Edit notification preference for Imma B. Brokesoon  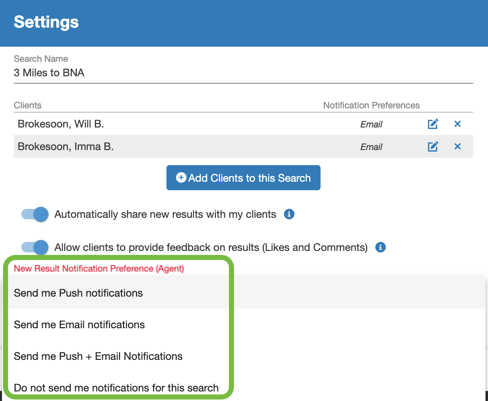(433, 146)
